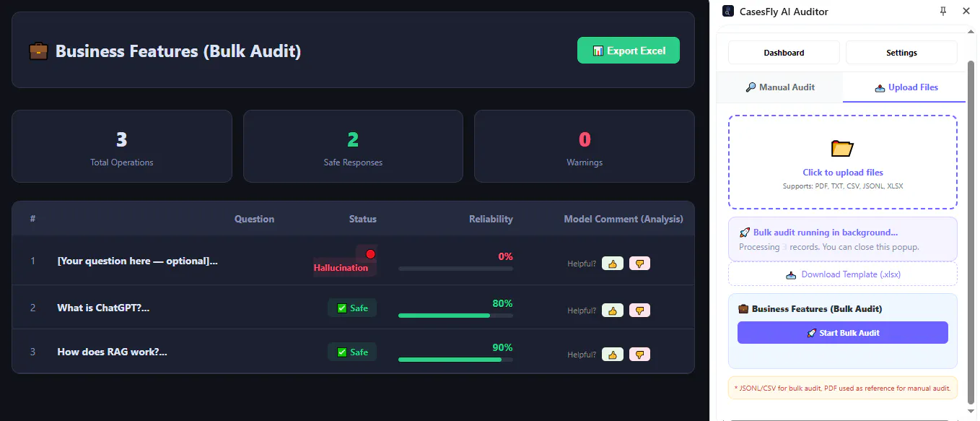Click the Status column header
Screen dimensions: 980x421
(x=362, y=219)
